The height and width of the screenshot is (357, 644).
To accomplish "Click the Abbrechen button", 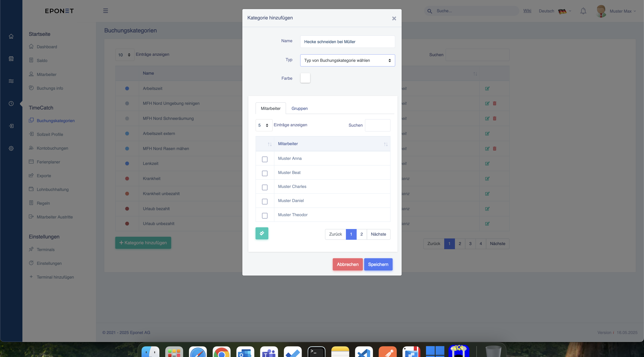I will pyautogui.click(x=347, y=264).
